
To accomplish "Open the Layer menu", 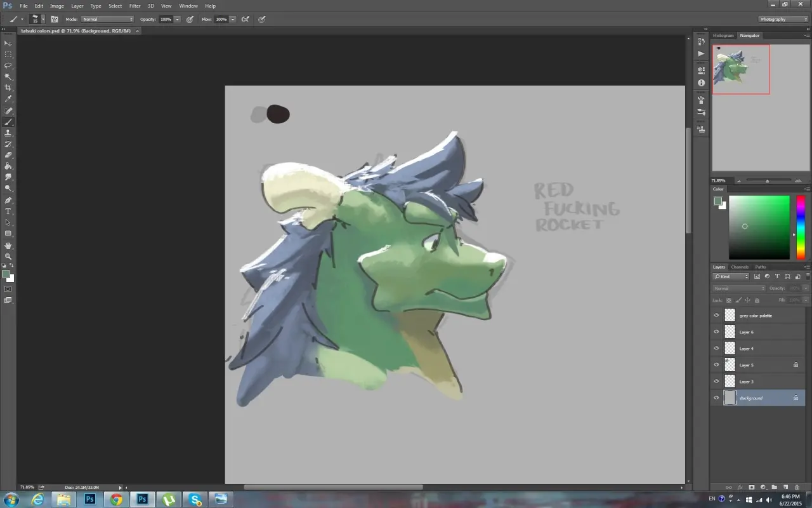I will [77, 6].
